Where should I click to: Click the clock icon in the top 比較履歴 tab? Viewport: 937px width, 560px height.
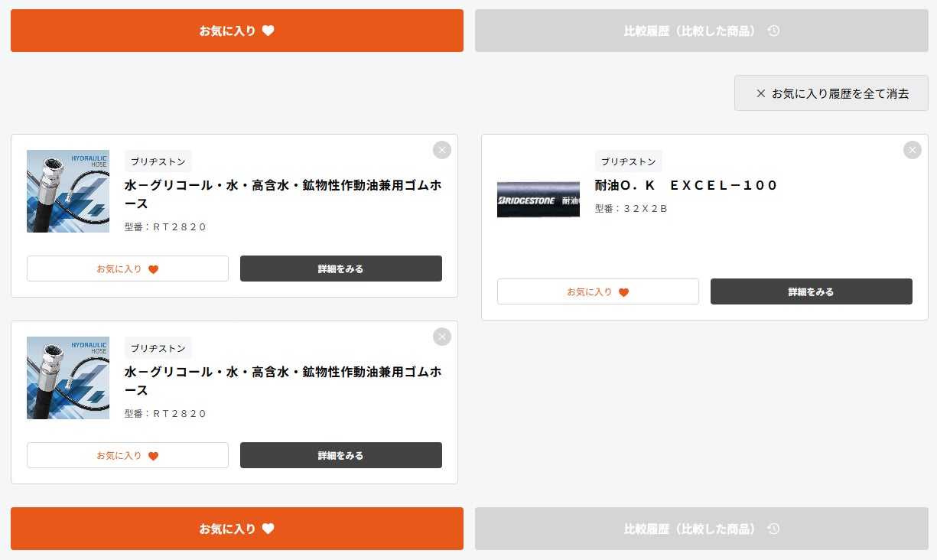point(773,31)
